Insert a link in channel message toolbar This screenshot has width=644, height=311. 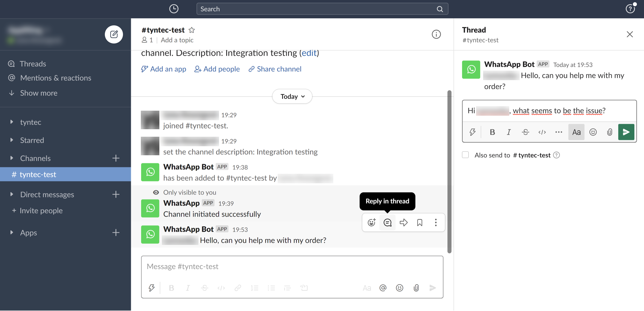coord(238,288)
